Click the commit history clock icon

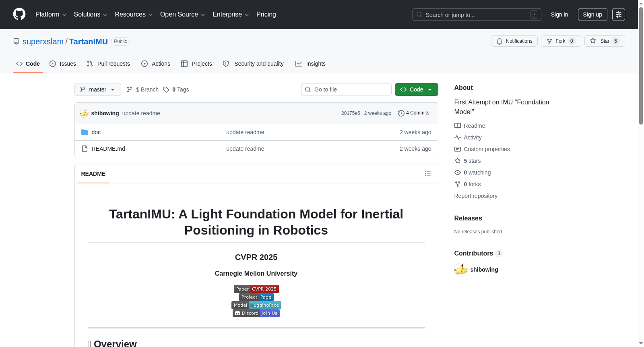(x=401, y=113)
